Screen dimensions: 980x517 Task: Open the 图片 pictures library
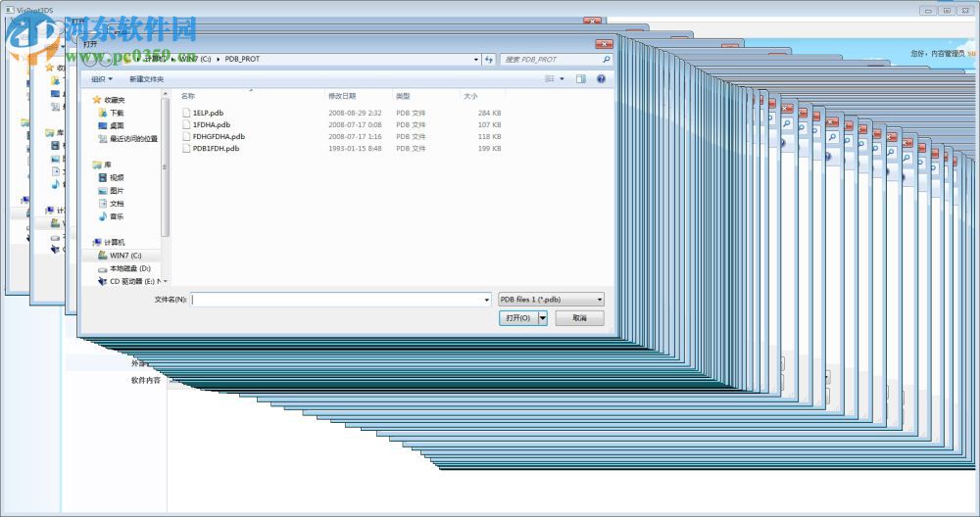(x=117, y=191)
